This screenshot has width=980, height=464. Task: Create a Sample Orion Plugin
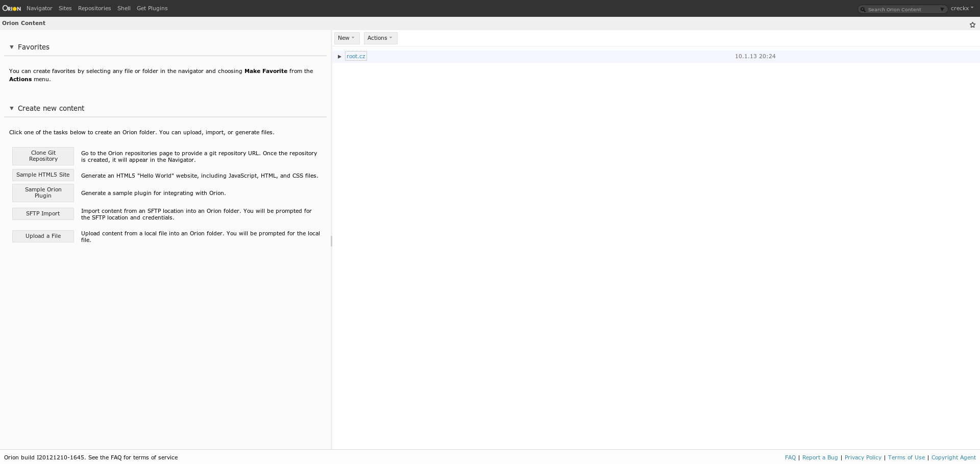(x=43, y=193)
